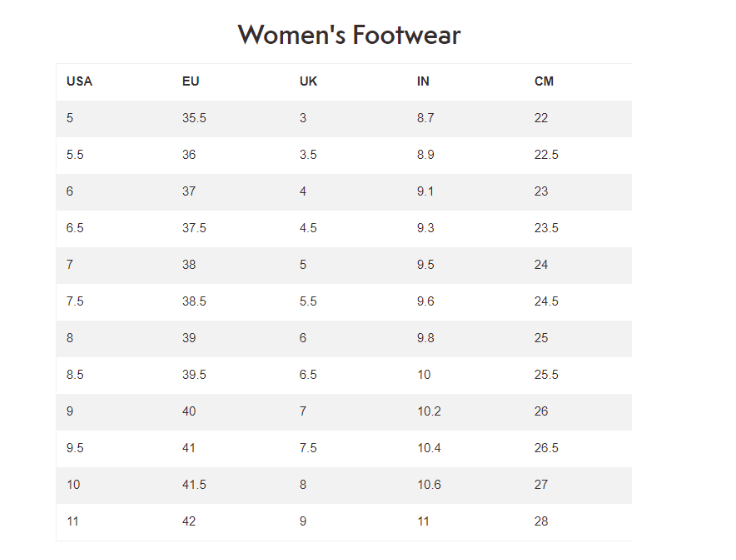Click the EU size 39 cell

189,338
